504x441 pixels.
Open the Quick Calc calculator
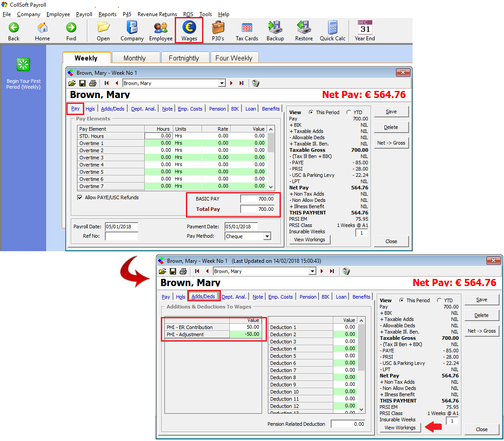click(x=333, y=27)
